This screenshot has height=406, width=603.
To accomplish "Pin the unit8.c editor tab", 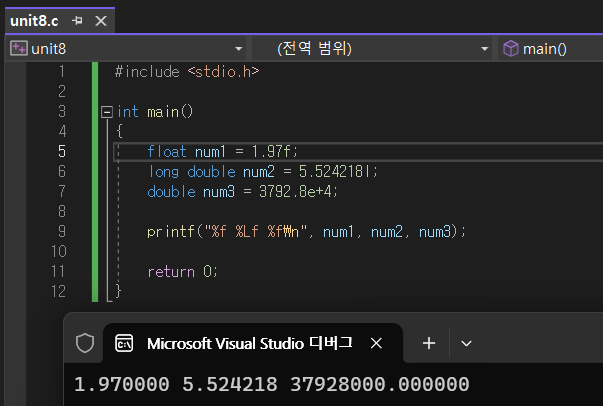I will (77, 20).
